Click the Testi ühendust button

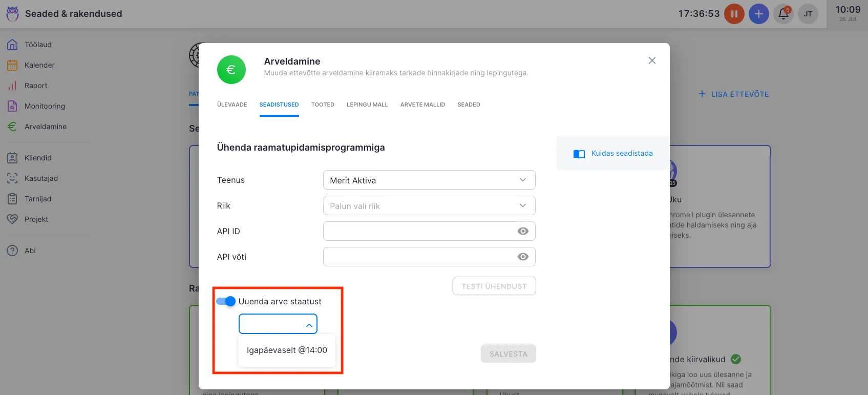click(x=494, y=286)
